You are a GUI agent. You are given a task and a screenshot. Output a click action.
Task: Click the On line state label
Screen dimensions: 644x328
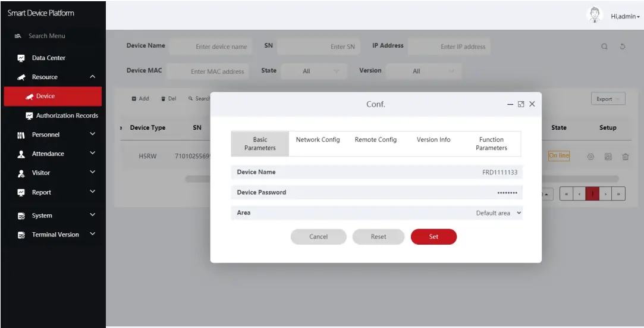tap(559, 156)
